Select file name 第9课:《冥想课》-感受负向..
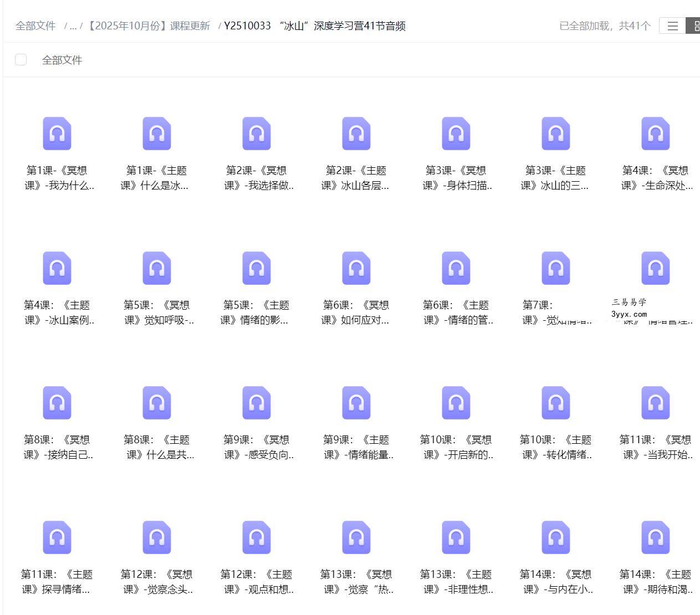700x615 pixels. tap(258, 447)
